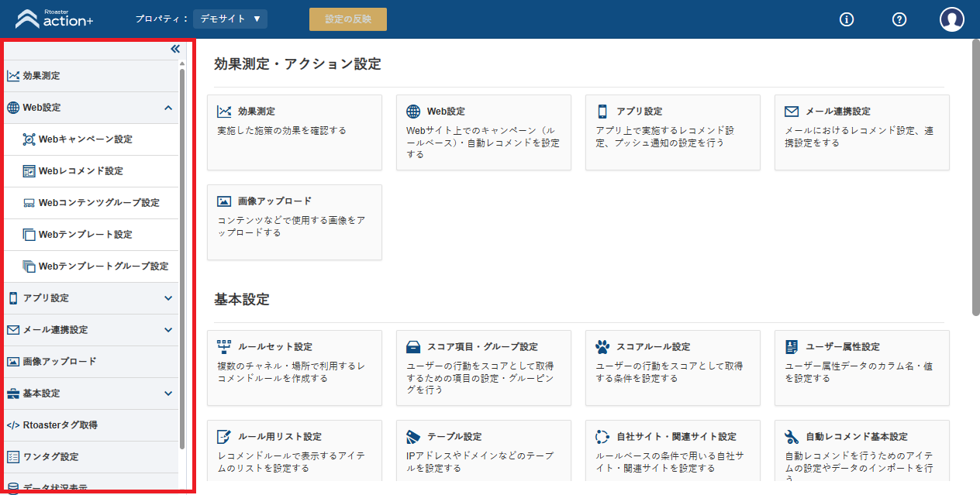This screenshot has width=980, height=495.
Task: Collapse sidebar with double chevron icon
Action: point(175,49)
